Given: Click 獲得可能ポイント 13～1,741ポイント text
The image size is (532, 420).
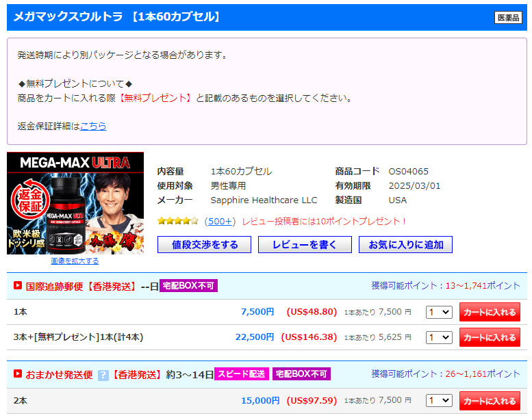Looking at the screenshot, I should click(x=446, y=286).
